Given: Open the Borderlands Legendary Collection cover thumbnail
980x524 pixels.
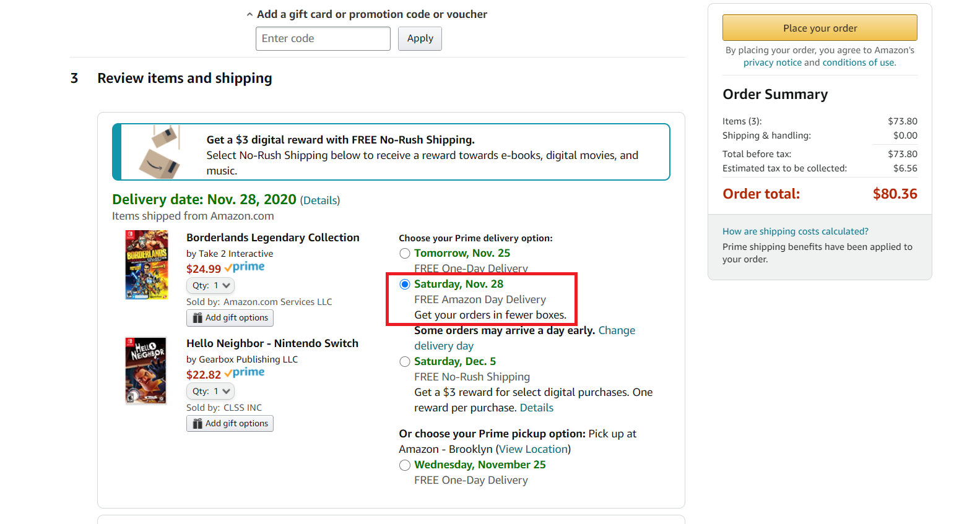Looking at the screenshot, I should click(x=147, y=265).
